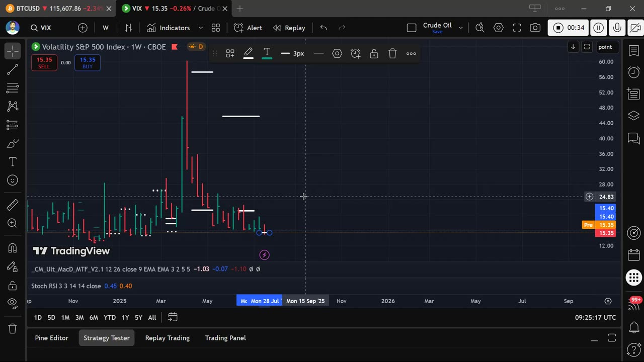This screenshot has height=362, width=644.
Task: Open the Indicators dialog
Action: (x=168, y=28)
